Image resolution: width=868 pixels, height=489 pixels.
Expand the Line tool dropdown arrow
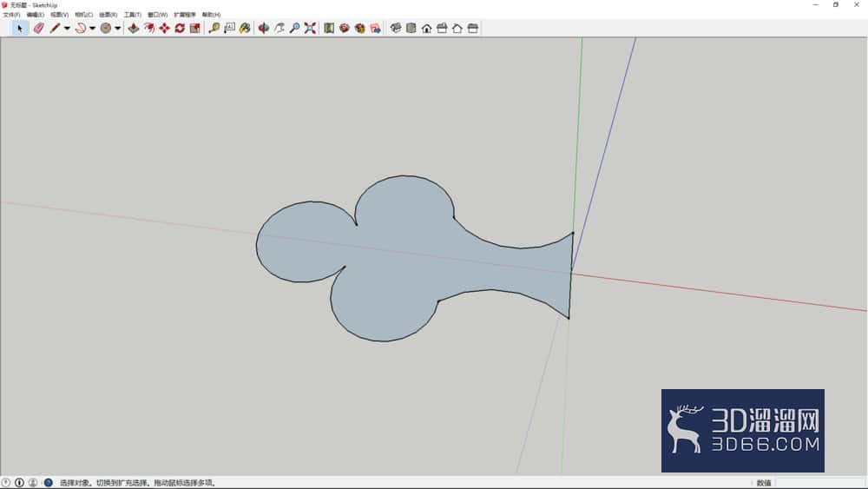point(67,29)
